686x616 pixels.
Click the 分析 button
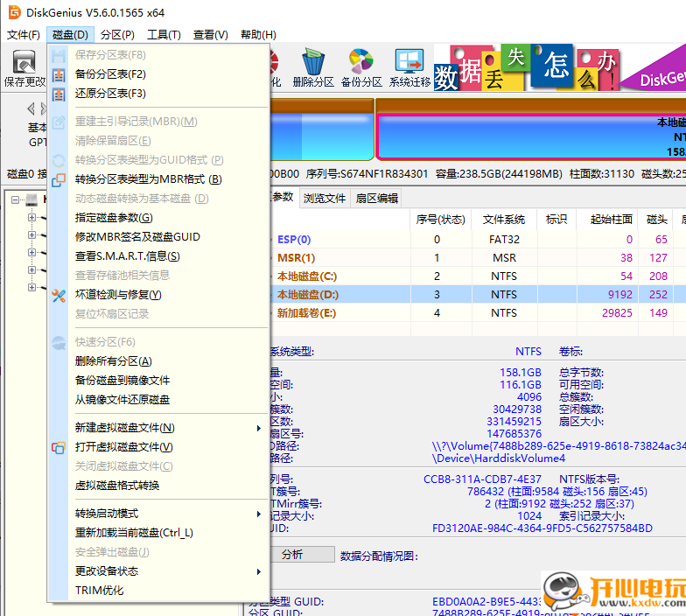click(302, 555)
